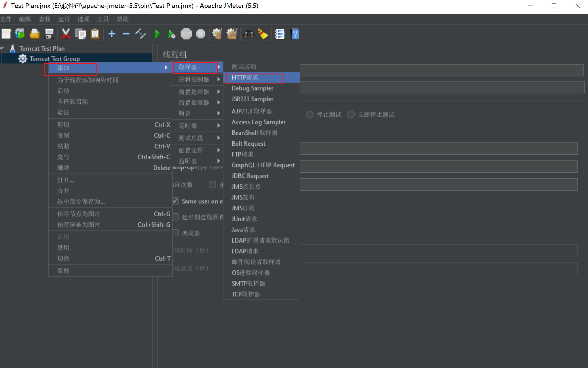Expand the 定时器 submenu
The width and height of the screenshot is (588, 368).
pyautogui.click(x=196, y=126)
